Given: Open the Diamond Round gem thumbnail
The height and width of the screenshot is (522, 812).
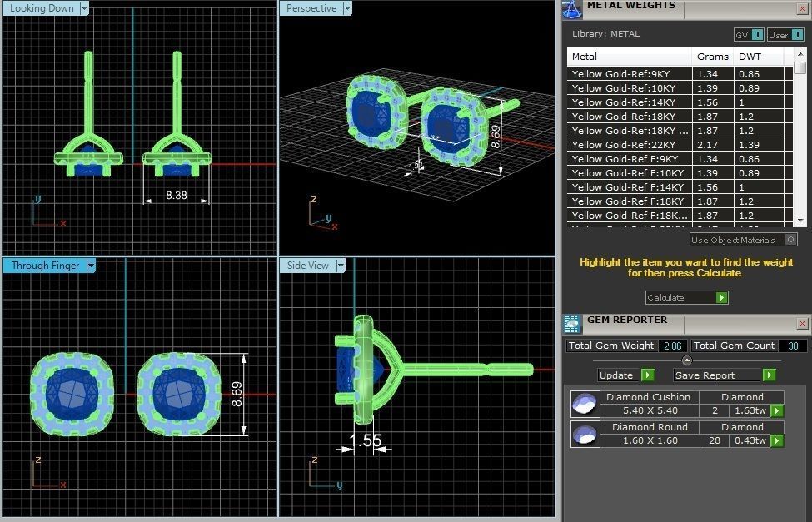Looking at the screenshot, I should coord(585,434).
